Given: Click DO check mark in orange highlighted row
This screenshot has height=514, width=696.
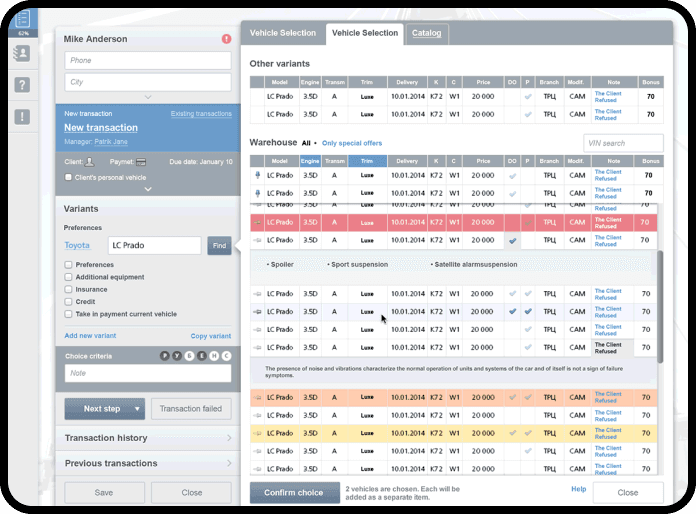Looking at the screenshot, I should coord(512,397).
